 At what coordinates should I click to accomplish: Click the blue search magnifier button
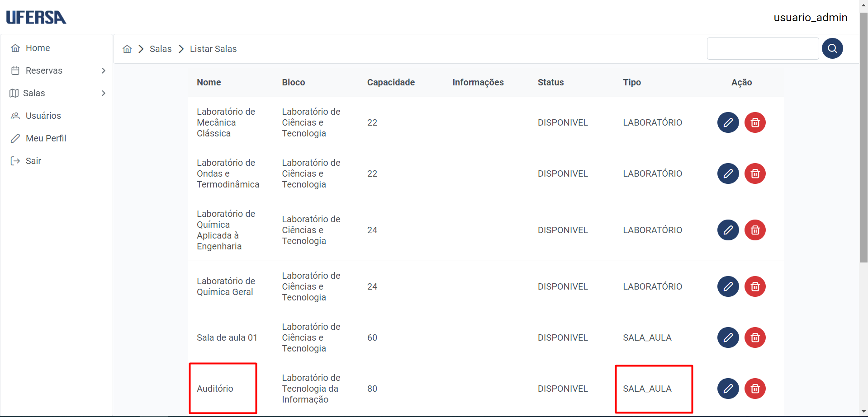pyautogui.click(x=832, y=48)
